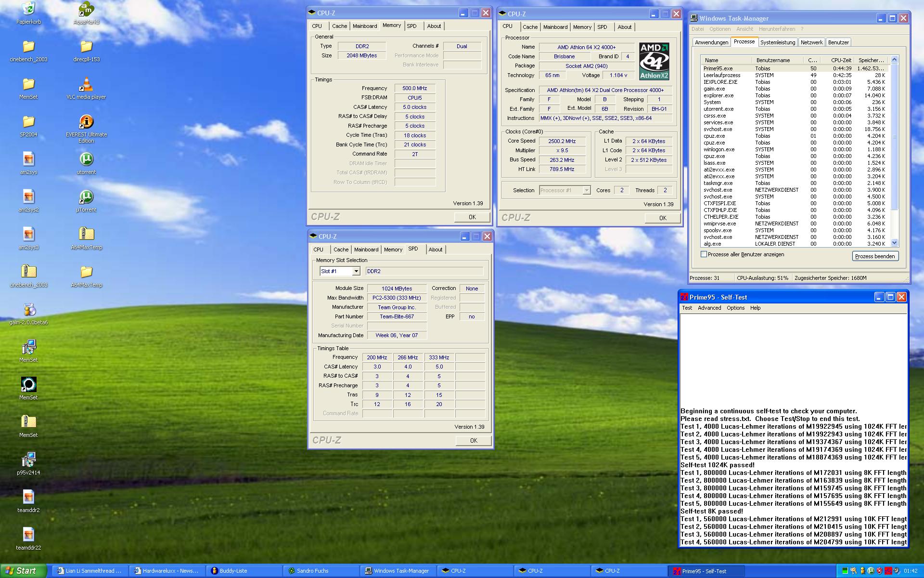Screen dimensions: 924x578
Task: Select the am2sys image file icon
Action: (x=28, y=159)
